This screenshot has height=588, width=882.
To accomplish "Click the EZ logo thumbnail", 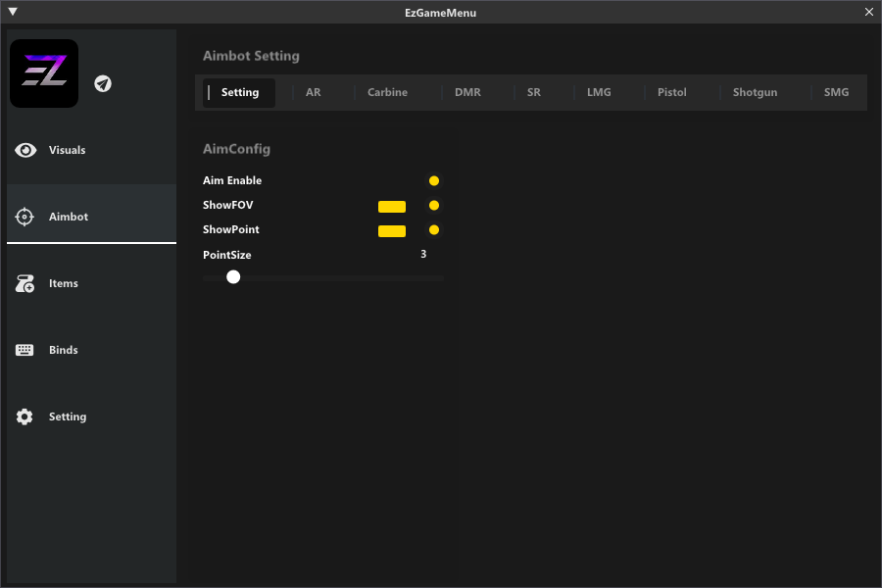I will click(x=44, y=73).
